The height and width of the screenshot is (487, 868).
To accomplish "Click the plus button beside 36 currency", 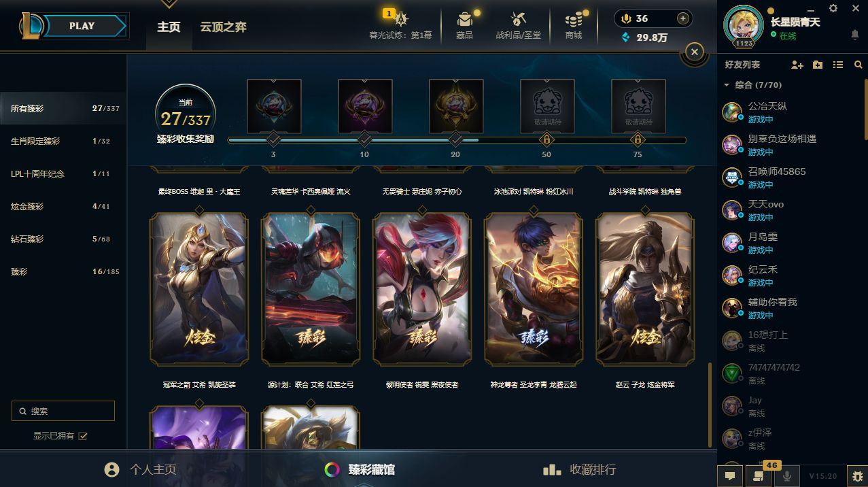I will (682, 18).
